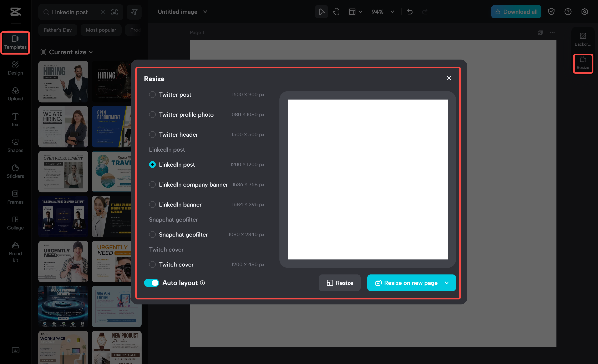Viewport: 598px width, 364px height.
Task: Open the Upload panel
Action: 15,94
